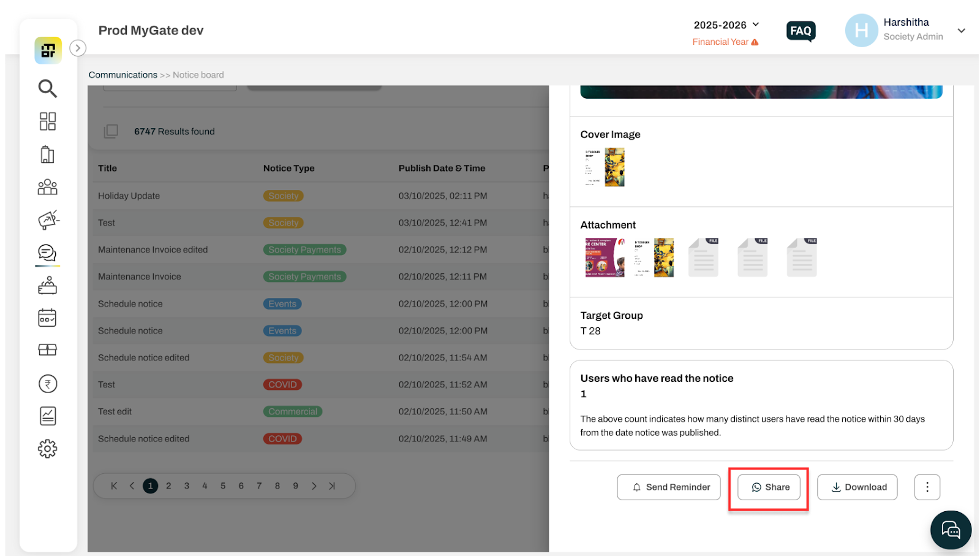This screenshot has width=980, height=556.
Task: Open the reports chart icon in sidebar
Action: pyautogui.click(x=48, y=416)
